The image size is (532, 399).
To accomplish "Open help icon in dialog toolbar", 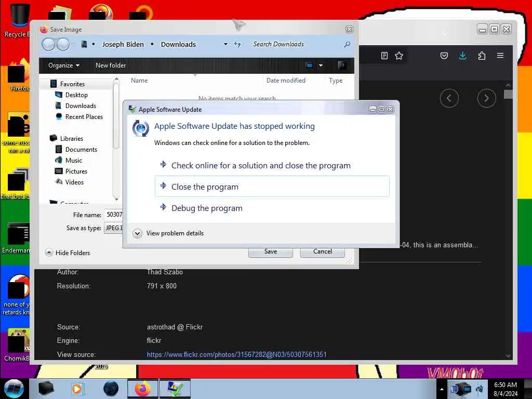I will [342, 65].
